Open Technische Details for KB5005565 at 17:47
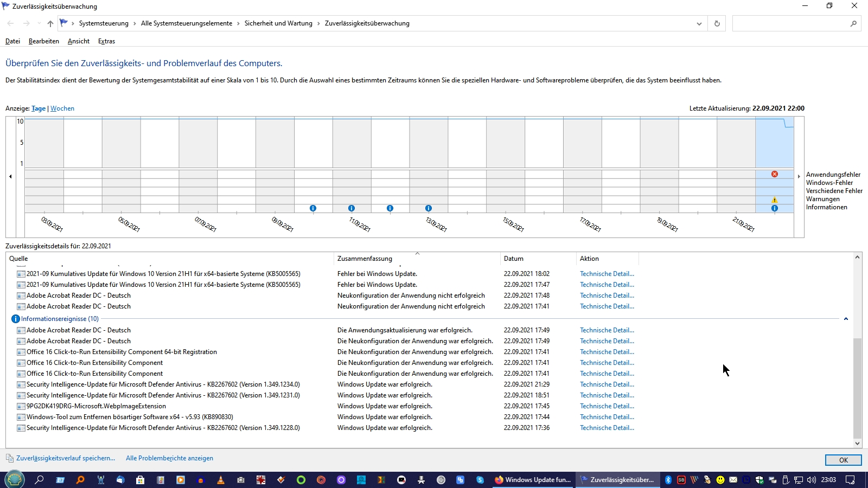Screen dimensions: 868x488 607,285
